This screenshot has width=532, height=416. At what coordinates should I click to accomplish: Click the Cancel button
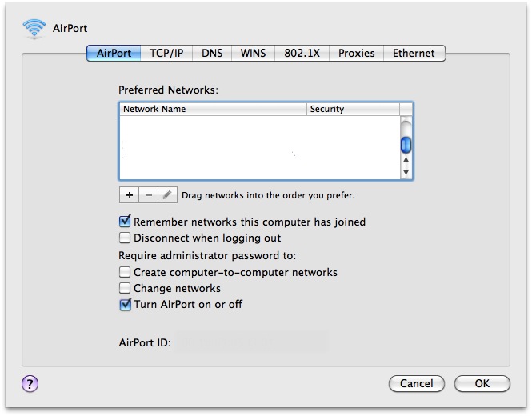[x=417, y=384]
